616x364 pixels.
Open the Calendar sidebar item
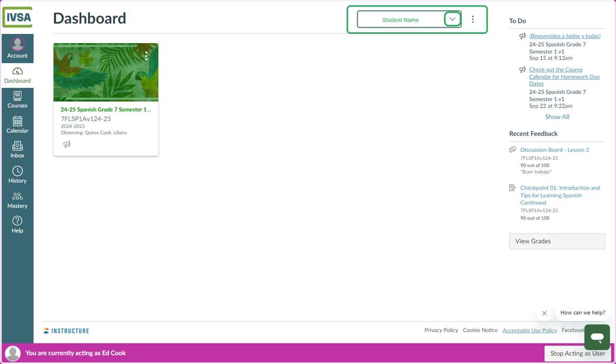(17, 125)
